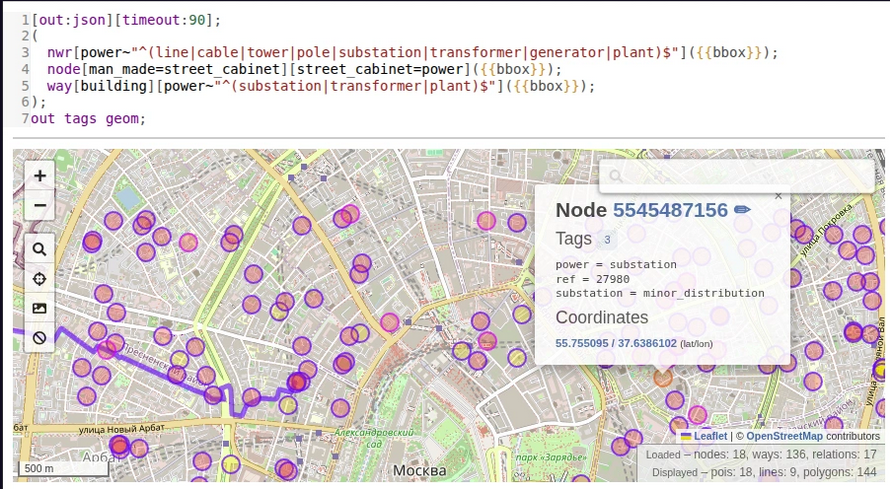
Task: Click the image icon button on the map
Action: pos(39,308)
